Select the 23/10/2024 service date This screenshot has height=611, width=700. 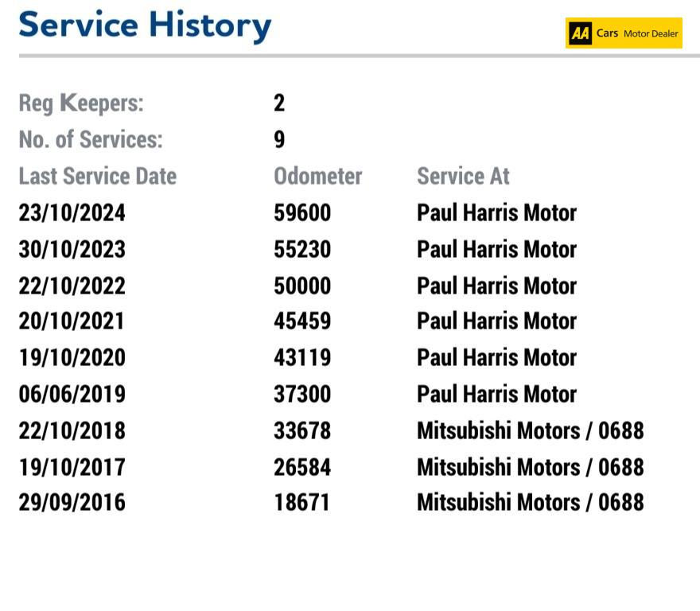tap(72, 212)
